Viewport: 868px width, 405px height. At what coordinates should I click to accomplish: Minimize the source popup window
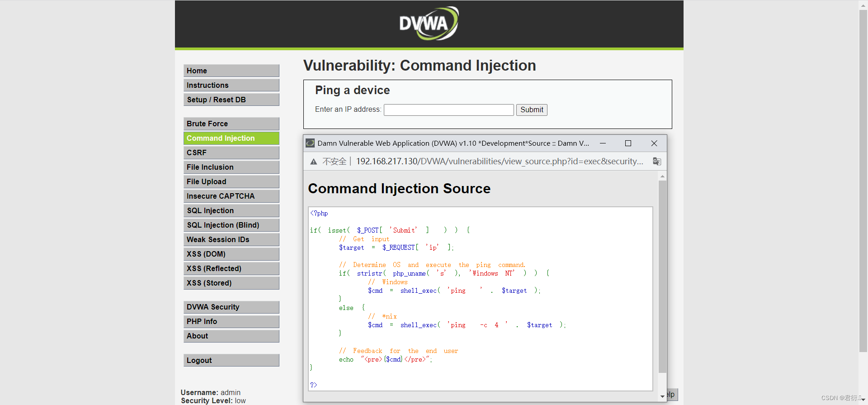[603, 143]
